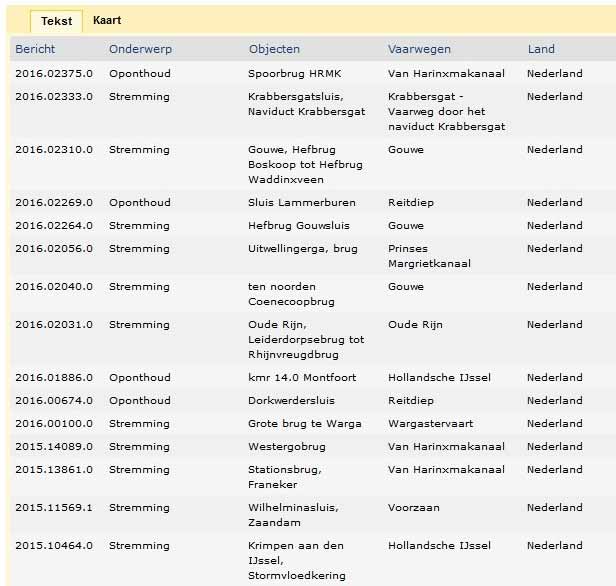Image resolution: width=616 pixels, height=586 pixels.
Task: Sort by the Bericht column header
Action: pos(35,49)
